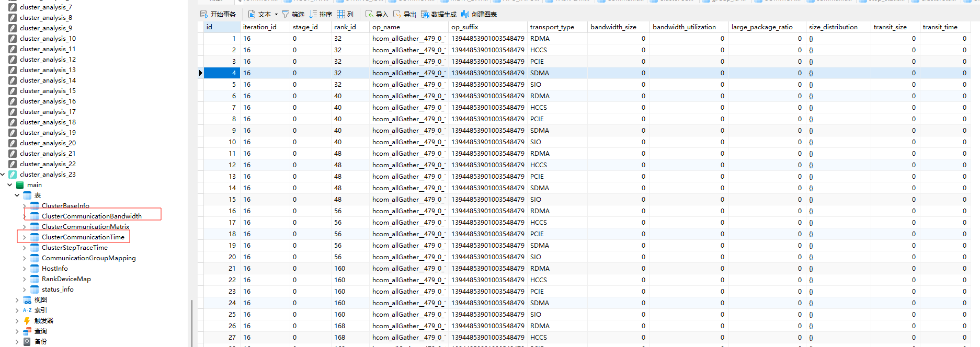Click the ClusterCommunicationMatrix table icon

(35, 227)
